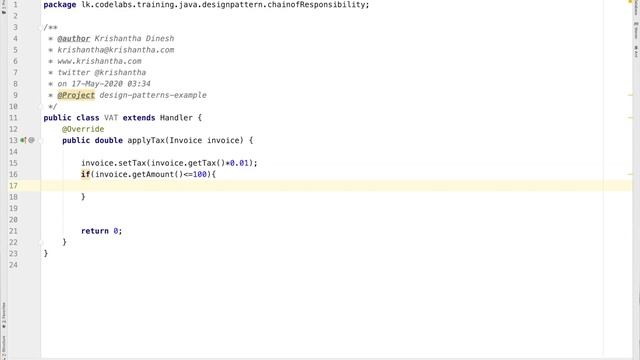The height and width of the screenshot is (360, 640).
Task: Collapse the applyTax method fold marker on line 13
Action: [41, 140]
